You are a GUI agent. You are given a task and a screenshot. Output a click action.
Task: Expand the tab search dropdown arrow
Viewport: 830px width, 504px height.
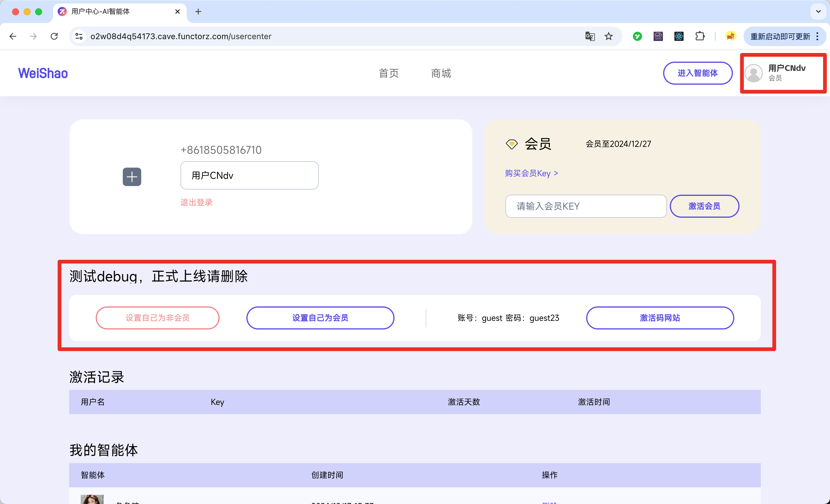[818, 12]
